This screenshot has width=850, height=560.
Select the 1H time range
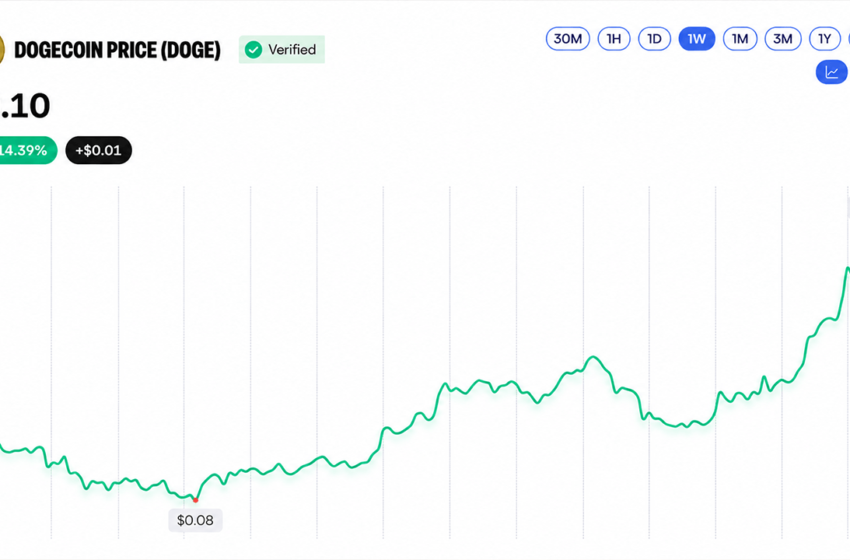pos(614,39)
